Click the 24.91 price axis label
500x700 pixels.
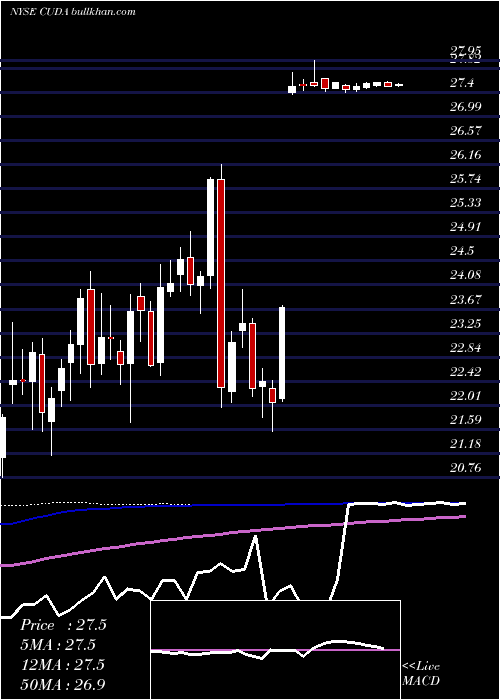(x=466, y=227)
